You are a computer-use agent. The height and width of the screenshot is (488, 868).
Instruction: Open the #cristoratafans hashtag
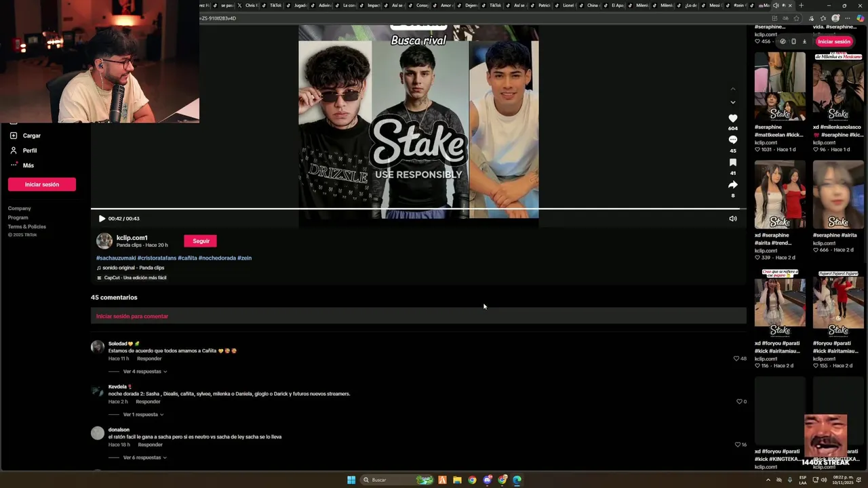point(157,258)
